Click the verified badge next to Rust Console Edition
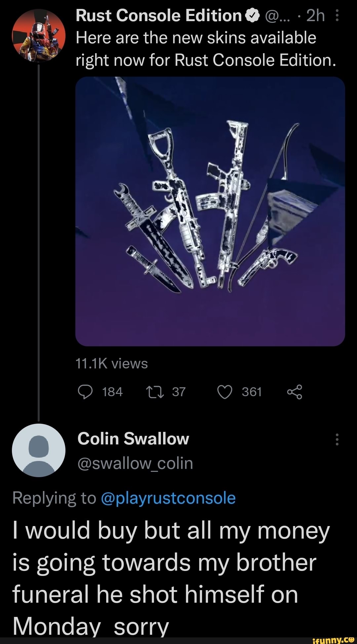This screenshot has height=644, width=357. 252,16
